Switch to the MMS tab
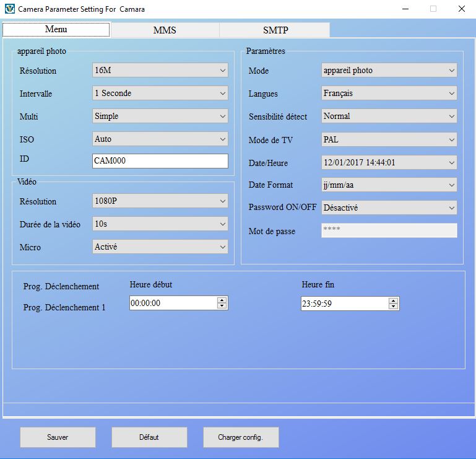This screenshot has width=476, height=459. pyautogui.click(x=165, y=30)
